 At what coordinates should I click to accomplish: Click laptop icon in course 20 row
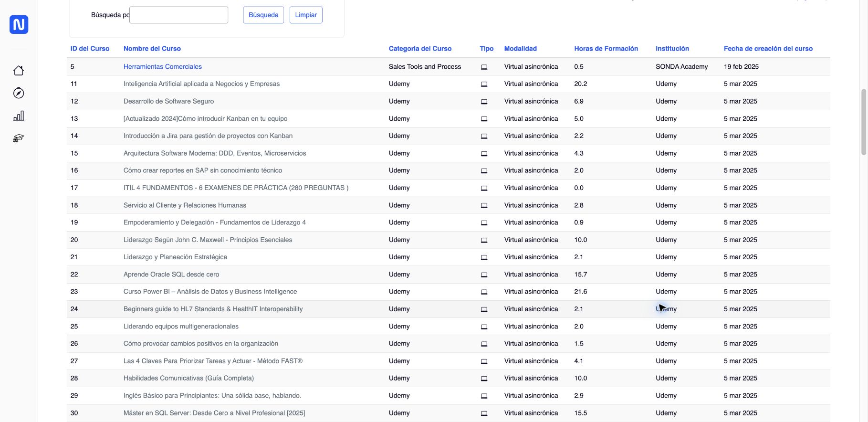[x=484, y=240]
